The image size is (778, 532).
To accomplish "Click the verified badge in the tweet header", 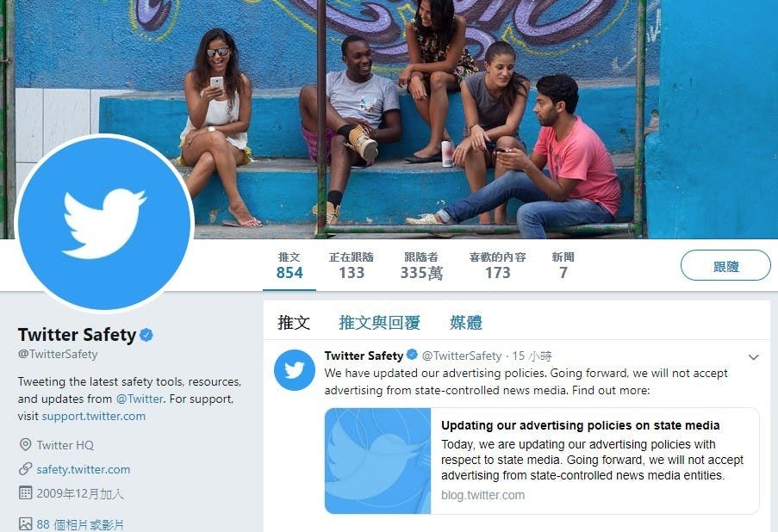I will coord(412,355).
